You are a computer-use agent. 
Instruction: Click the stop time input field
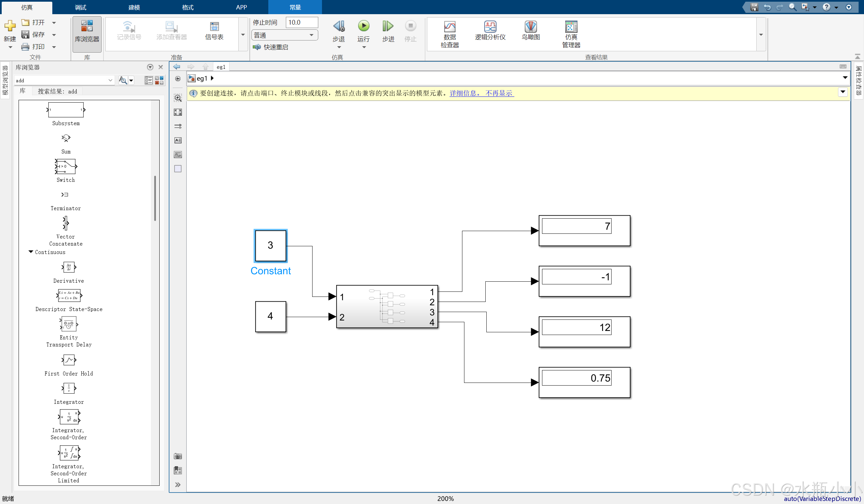[x=301, y=23]
